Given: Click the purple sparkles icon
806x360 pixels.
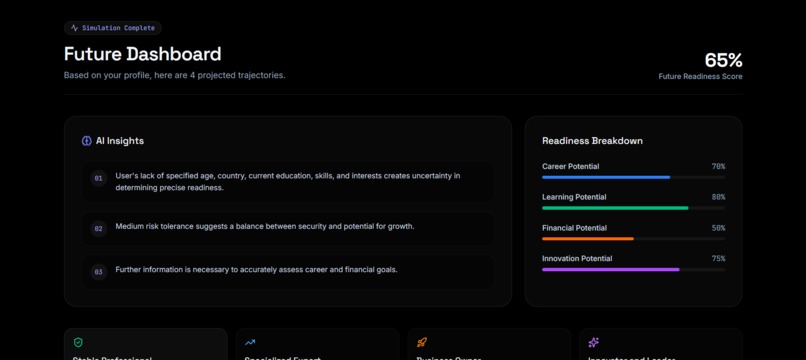Looking at the screenshot, I should pos(593,343).
